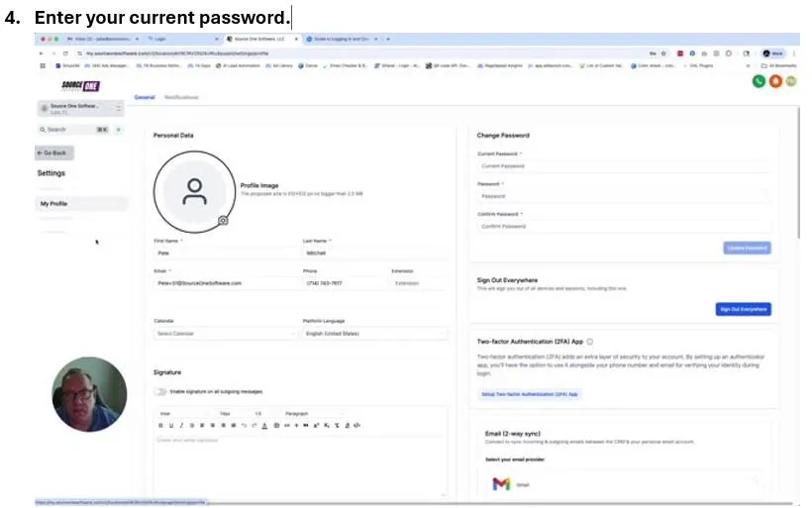812x508 pixels.
Task: Open the orange notifications icon
Action: 775,81
